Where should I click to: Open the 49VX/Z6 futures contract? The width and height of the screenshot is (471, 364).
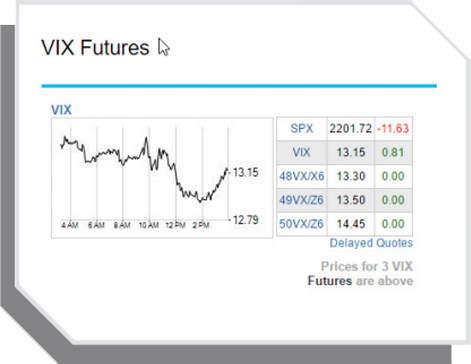tap(301, 200)
